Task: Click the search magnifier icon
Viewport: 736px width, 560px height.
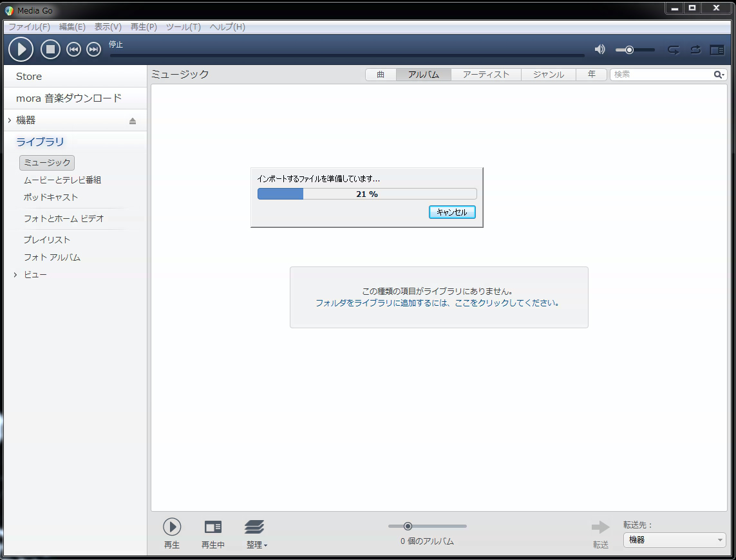Action: click(x=718, y=75)
